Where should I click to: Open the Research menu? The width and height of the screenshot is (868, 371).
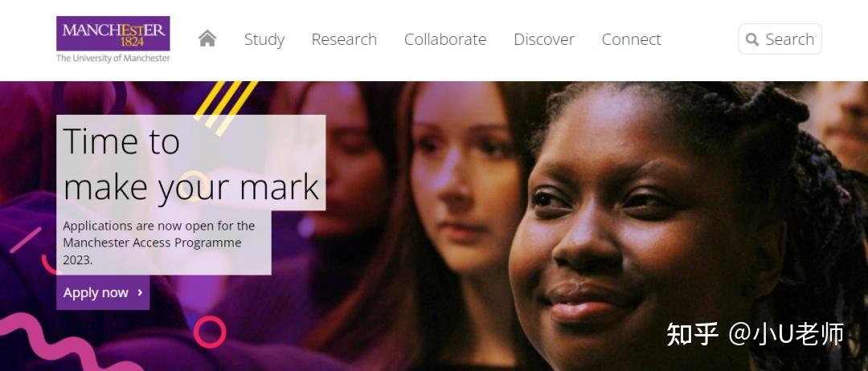(344, 39)
